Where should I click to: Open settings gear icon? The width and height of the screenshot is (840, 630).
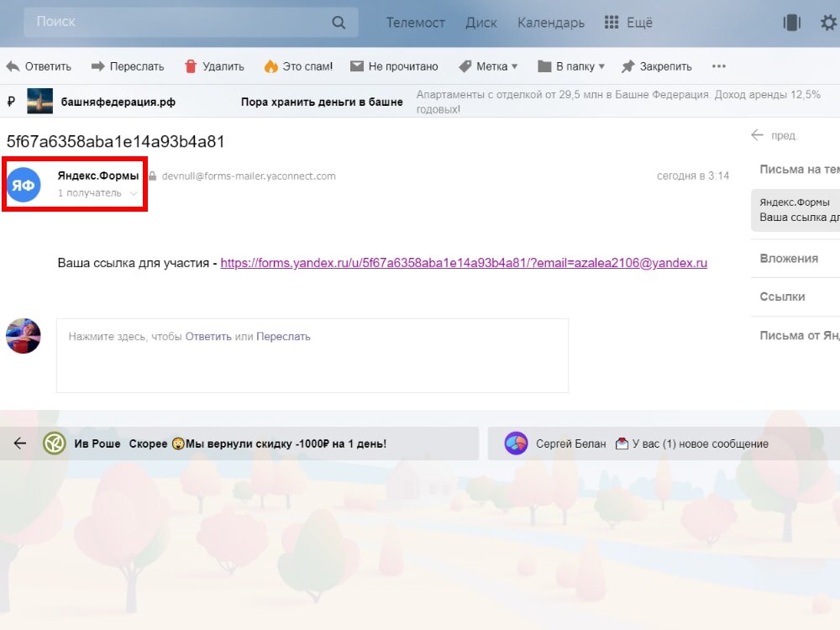(x=828, y=23)
